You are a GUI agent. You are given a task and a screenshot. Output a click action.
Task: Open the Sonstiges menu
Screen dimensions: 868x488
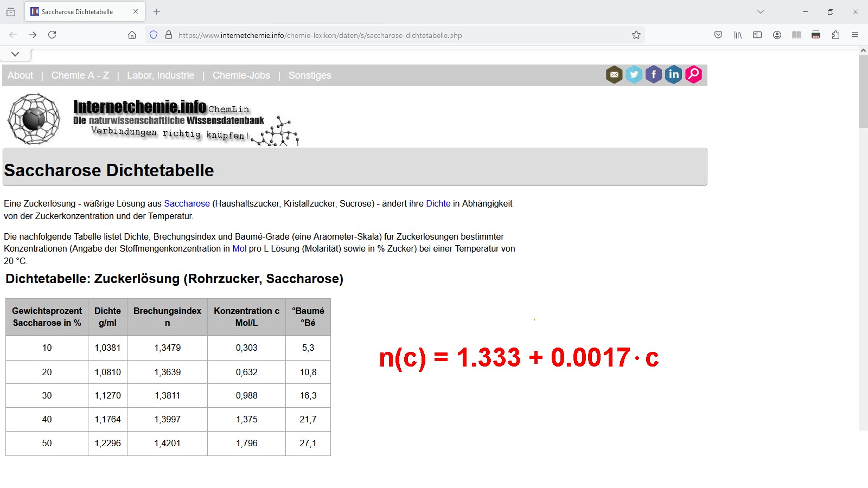310,75
